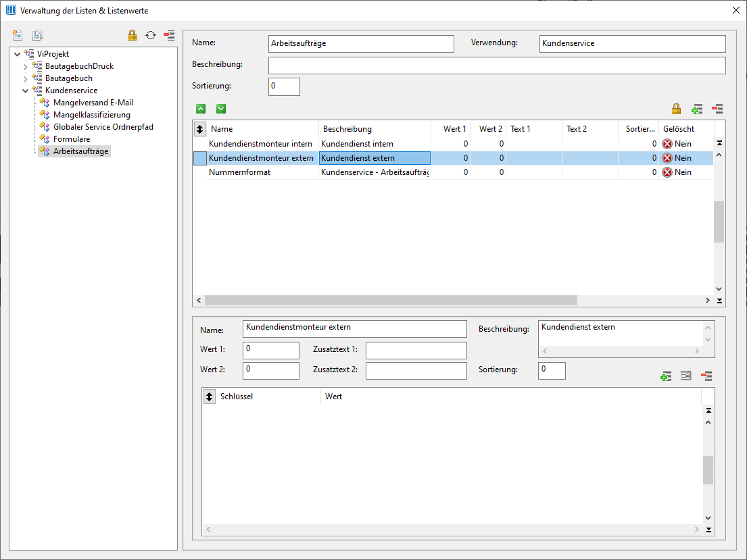The image size is (747, 560).
Task: Click the detail Name field showing Kundendienstmonteur extern
Action: click(x=354, y=328)
